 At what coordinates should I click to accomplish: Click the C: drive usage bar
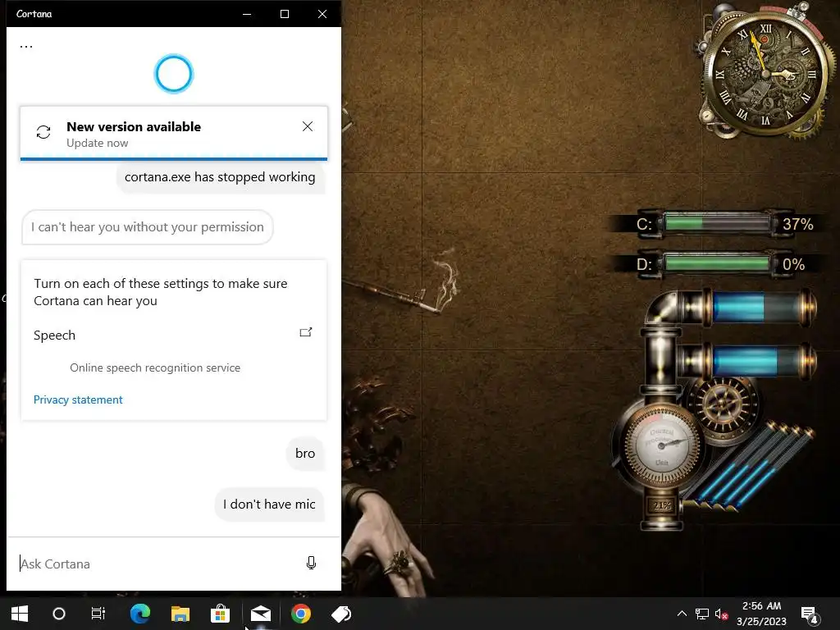click(717, 223)
